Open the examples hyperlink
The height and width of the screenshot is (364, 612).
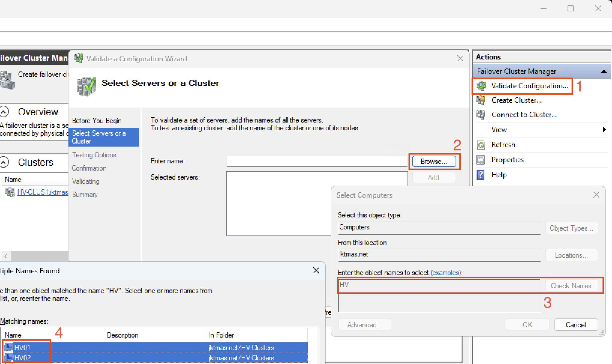(x=446, y=273)
